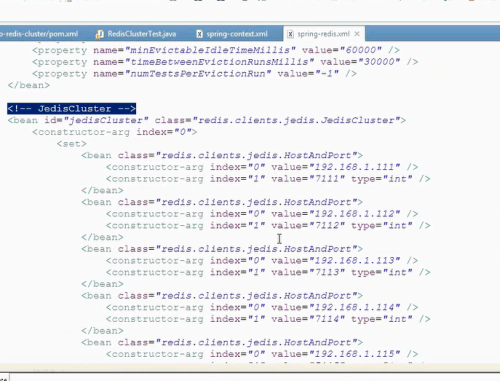The image size is (500, 381).
Task: Click the id "jedisCluster" attribute value
Action: pyautogui.click(x=106, y=120)
